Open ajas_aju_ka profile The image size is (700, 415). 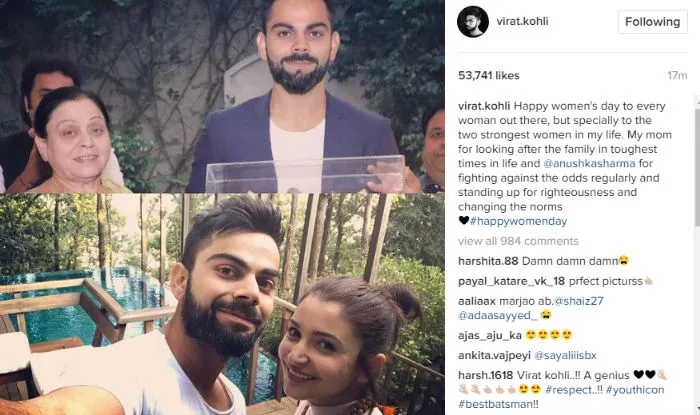(x=490, y=335)
